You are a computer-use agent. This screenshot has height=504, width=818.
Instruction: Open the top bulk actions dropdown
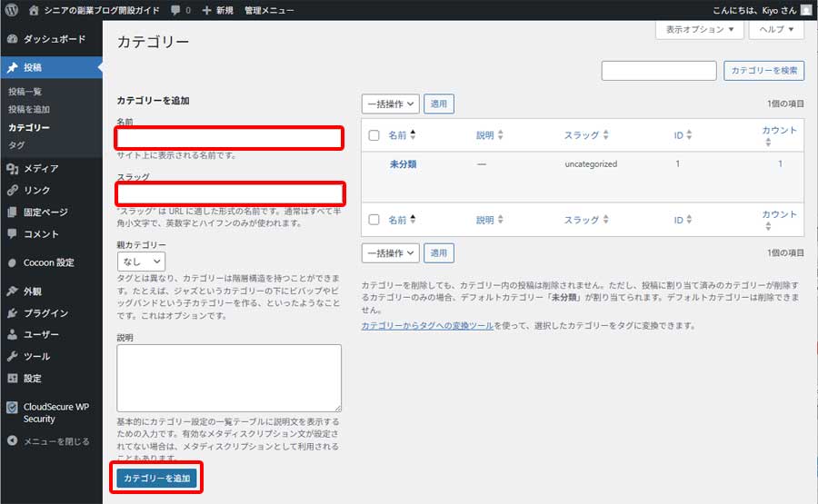(x=390, y=104)
